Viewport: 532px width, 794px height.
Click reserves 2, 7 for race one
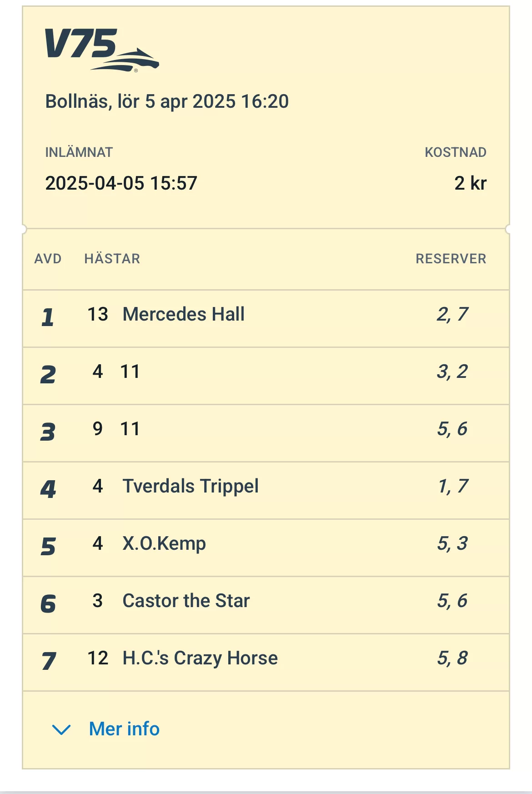point(452,314)
